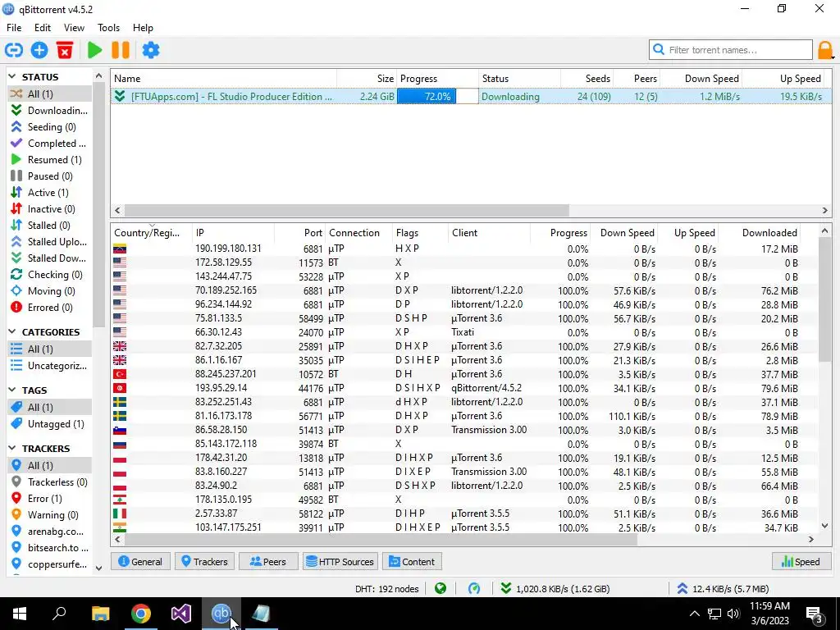The width and height of the screenshot is (840, 630).
Task: Click the green globe connection status icon
Action: tap(441, 589)
